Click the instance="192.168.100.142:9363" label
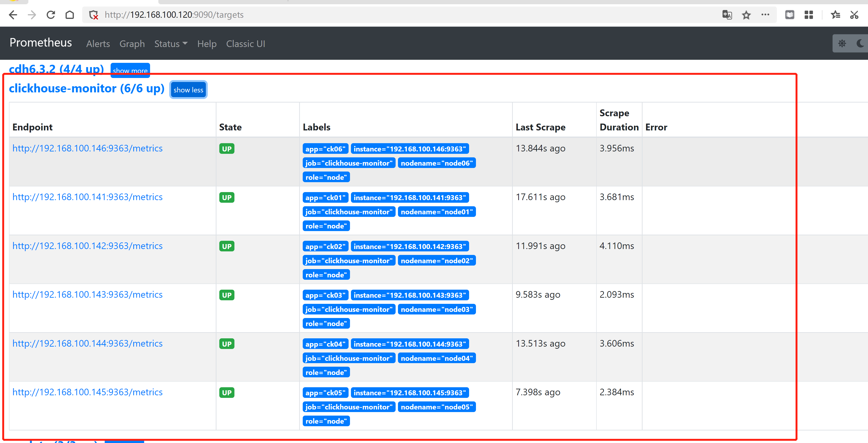This screenshot has height=443, width=868. [410, 246]
